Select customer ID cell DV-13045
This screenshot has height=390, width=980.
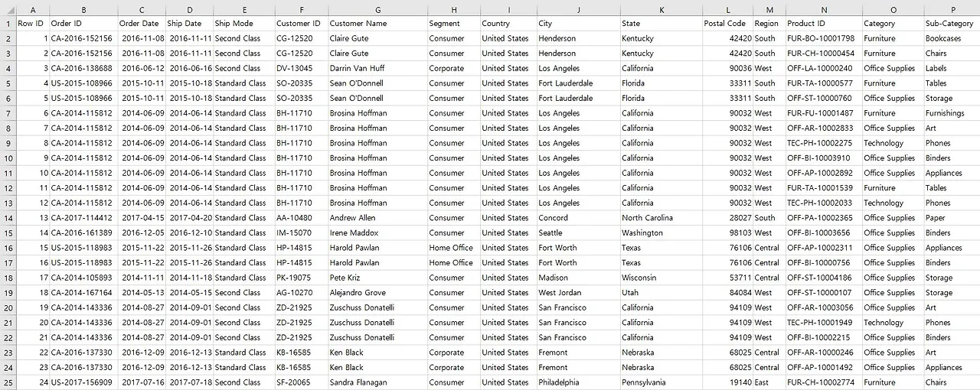click(x=302, y=68)
